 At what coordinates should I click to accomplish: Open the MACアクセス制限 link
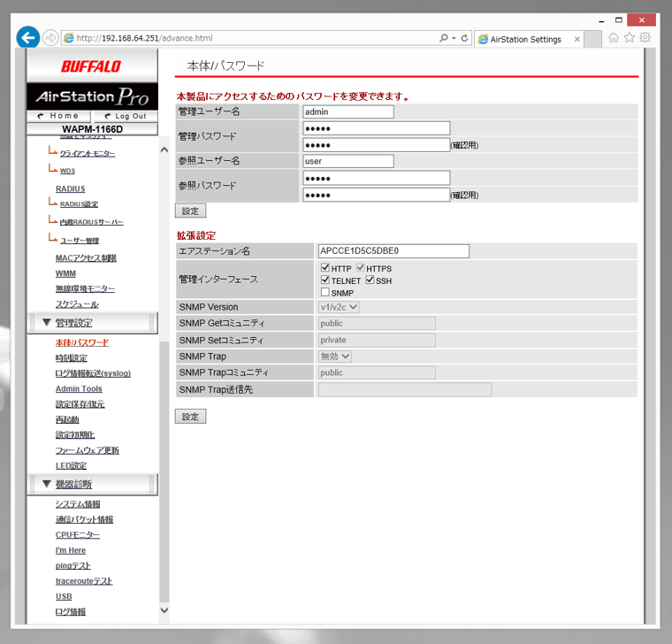(86, 257)
